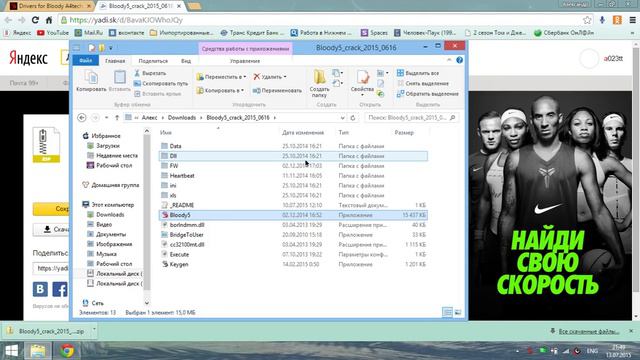640x360 pixels.
Task: Select the BridgeToUser application
Action: tap(293, 235)
